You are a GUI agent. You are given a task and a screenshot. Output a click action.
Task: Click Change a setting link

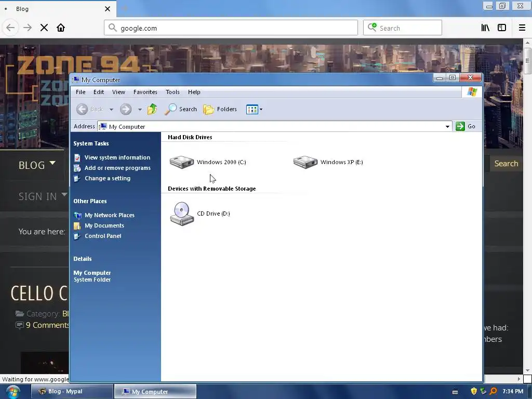point(108,179)
